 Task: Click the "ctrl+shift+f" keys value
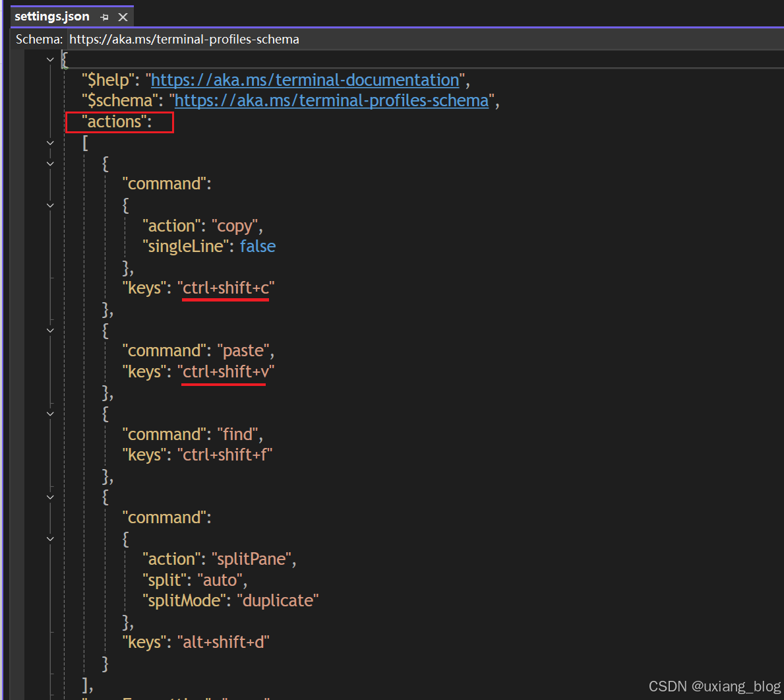(224, 455)
